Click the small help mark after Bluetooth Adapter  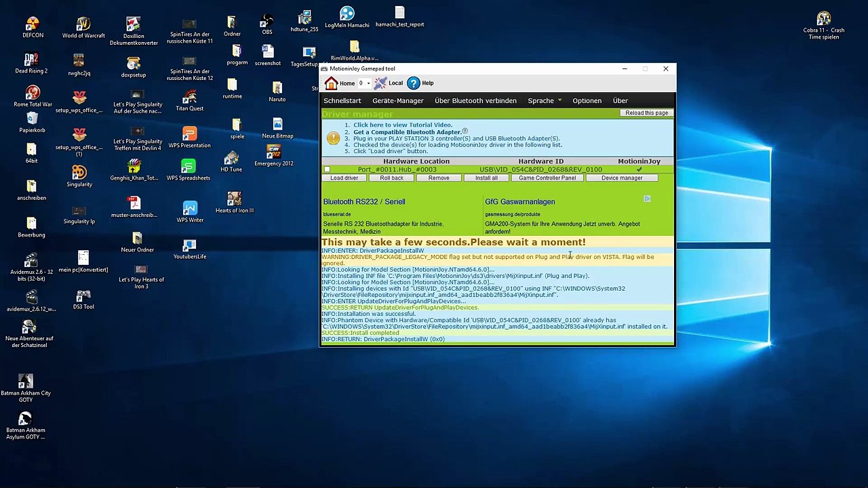point(465,131)
